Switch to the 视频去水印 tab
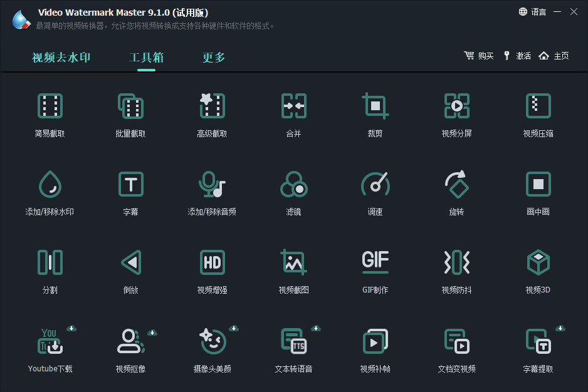 coord(61,58)
